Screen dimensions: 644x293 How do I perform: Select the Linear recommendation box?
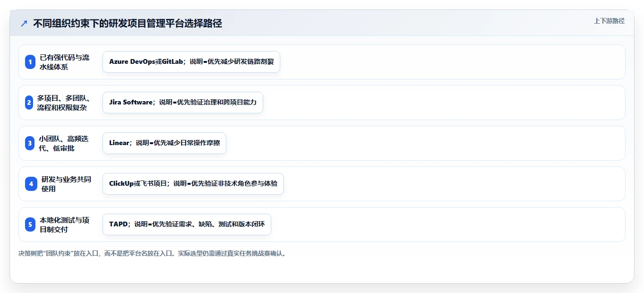(164, 143)
